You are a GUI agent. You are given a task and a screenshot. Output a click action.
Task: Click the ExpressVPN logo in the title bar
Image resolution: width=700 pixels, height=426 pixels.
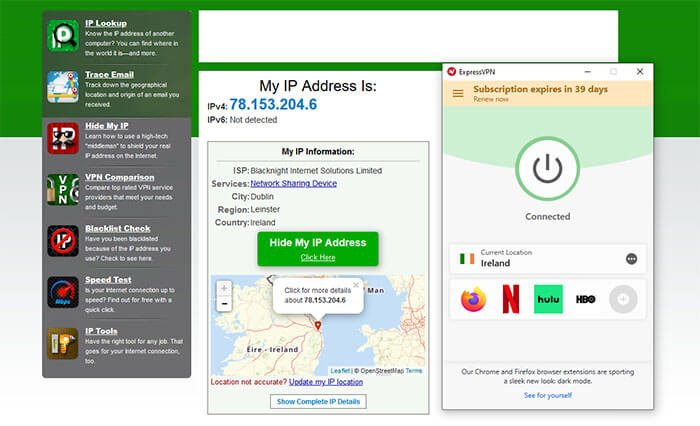point(452,71)
